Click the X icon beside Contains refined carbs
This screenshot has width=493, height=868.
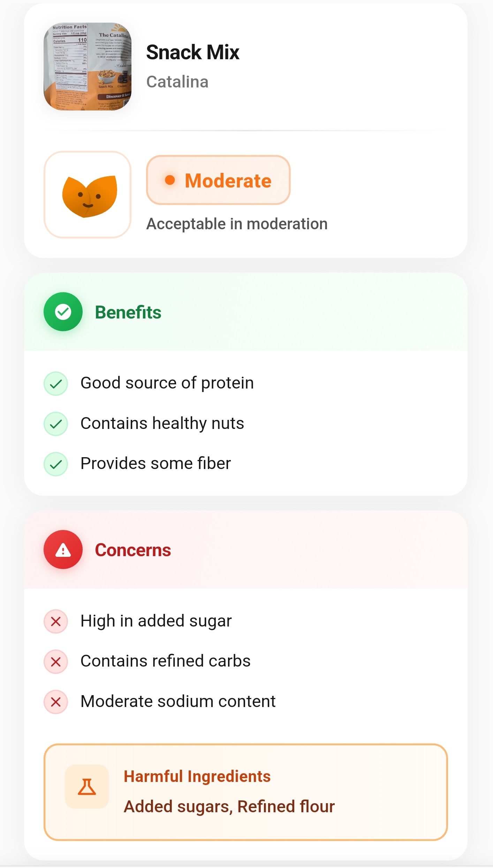[56, 661]
